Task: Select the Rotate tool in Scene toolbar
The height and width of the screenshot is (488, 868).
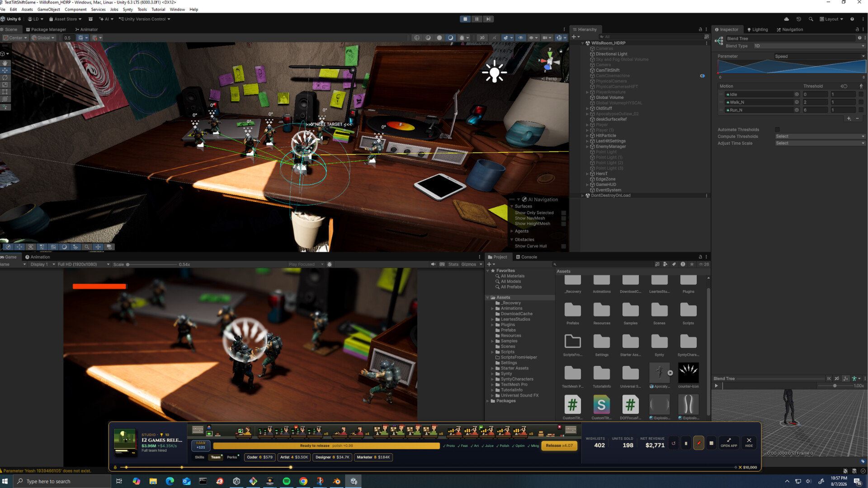Action: (5, 78)
